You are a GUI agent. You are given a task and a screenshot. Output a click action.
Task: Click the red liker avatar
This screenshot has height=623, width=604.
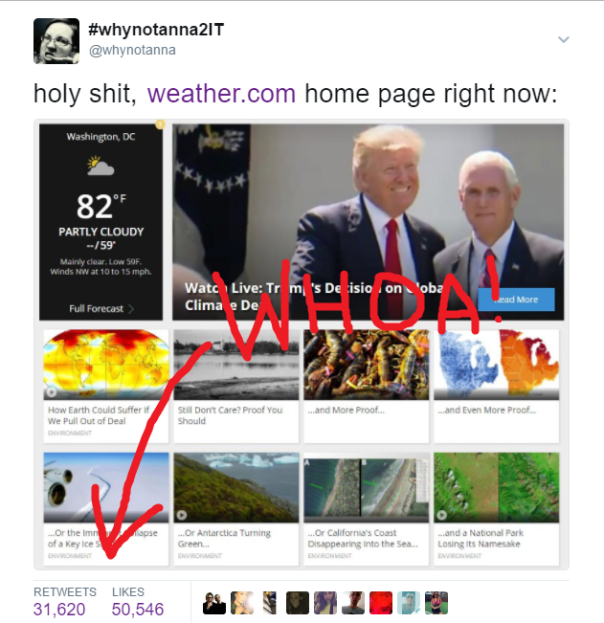click(381, 603)
